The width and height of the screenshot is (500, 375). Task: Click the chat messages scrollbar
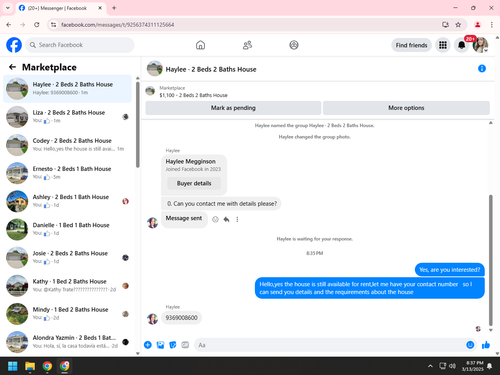coord(490,260)
